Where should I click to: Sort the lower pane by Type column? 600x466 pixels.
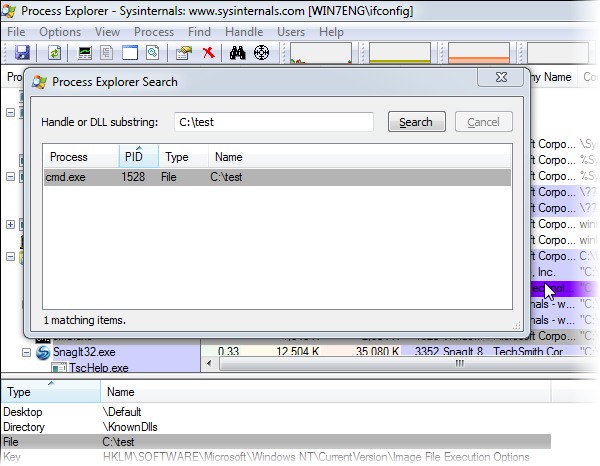click(x=51, y=392)
